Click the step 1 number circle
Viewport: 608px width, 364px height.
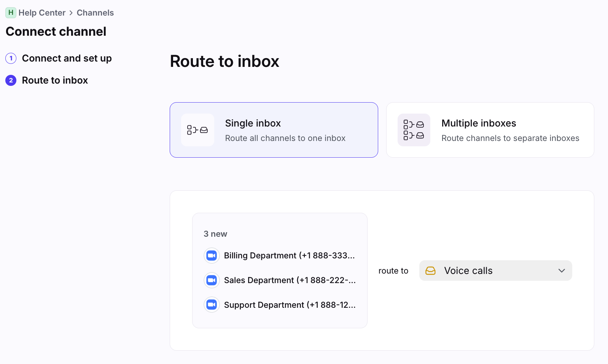[x=11, y=59]
